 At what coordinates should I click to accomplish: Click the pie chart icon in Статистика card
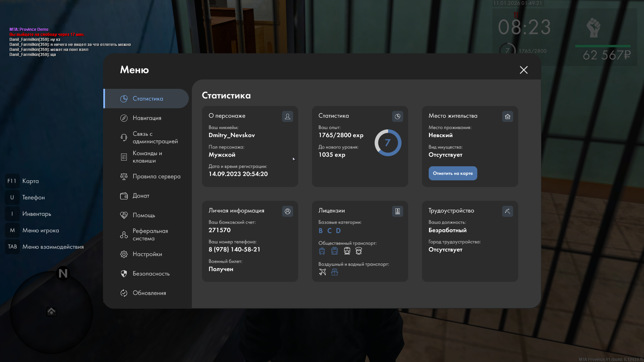click(x=397, y=116)
